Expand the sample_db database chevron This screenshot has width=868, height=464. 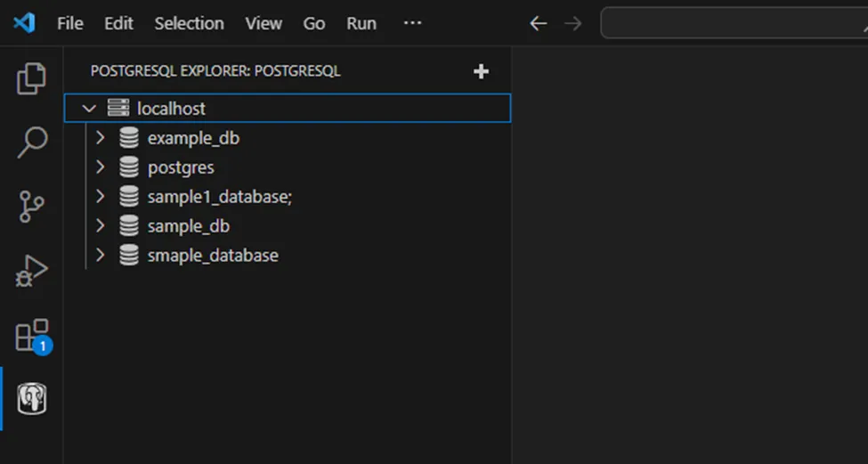point(100,226)
